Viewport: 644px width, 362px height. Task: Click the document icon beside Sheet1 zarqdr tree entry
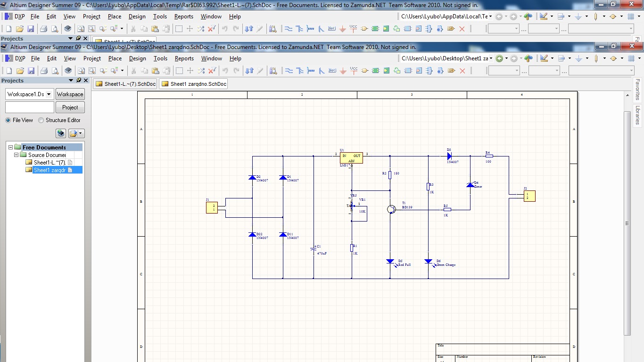tap(70, 170)
